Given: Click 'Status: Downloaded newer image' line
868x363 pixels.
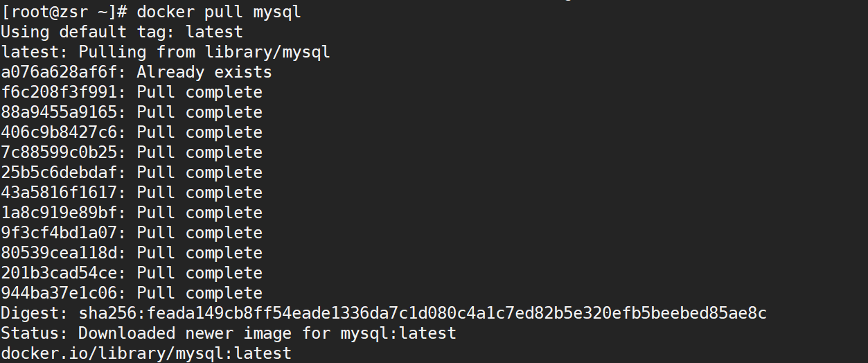Looking at the screenshot, I should tap(229, 333).
